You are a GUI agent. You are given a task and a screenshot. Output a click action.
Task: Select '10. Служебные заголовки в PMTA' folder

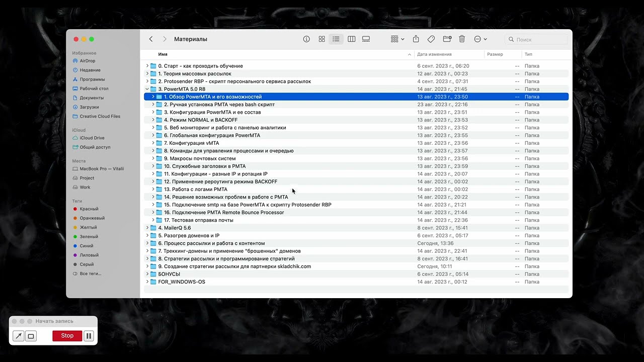click(356, 166)
